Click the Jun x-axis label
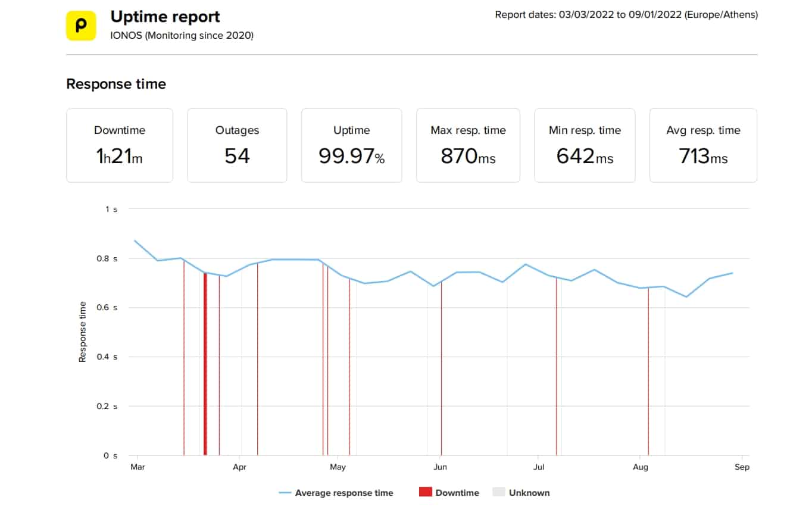 [440, 467]
